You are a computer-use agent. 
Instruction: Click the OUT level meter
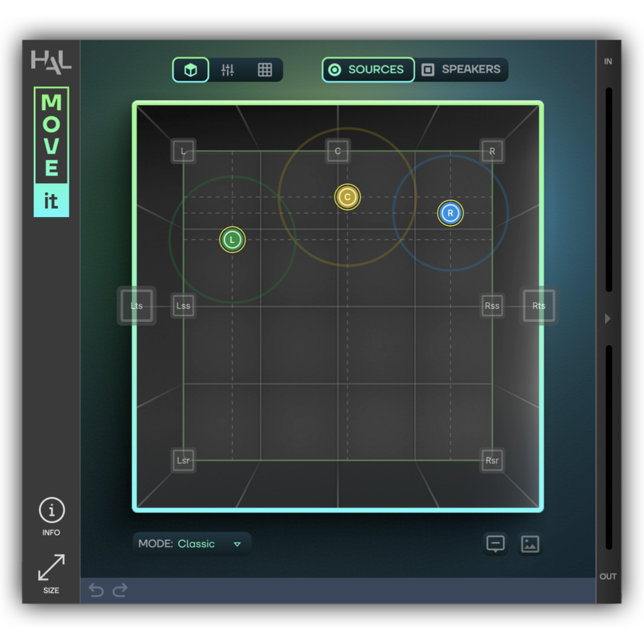coord(609,447)
